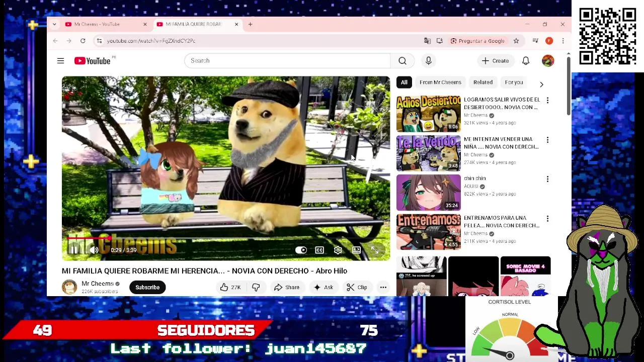The width and height of the screenshot is (644, 362).
Task: Select the Related chip
Action: tap(483, 82)
